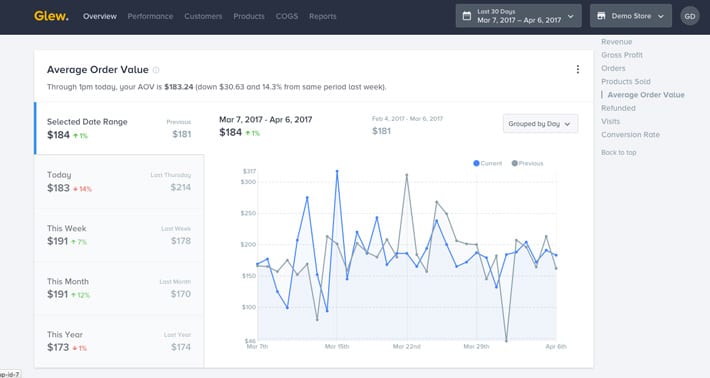Click the Mar 7th axis label
This screenshot has height=378, width=710.
257,346
